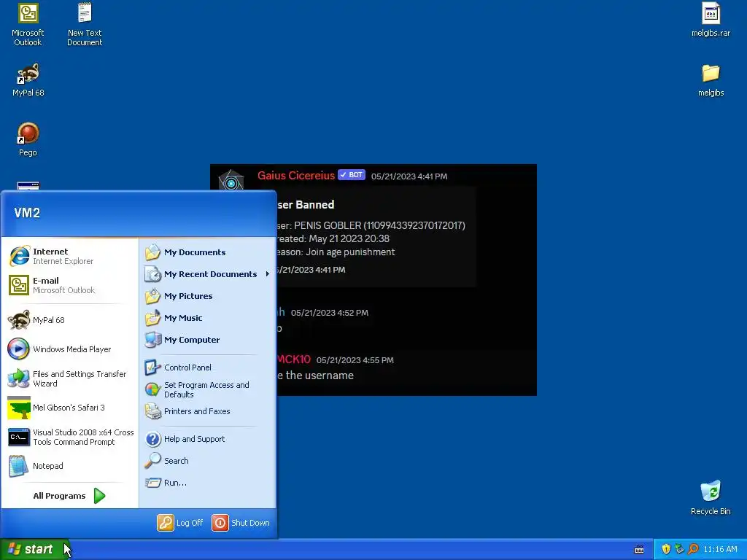Expand All Programs list
Image resolution: width=747 pixels, height=560 pixels.
[69, 496]
